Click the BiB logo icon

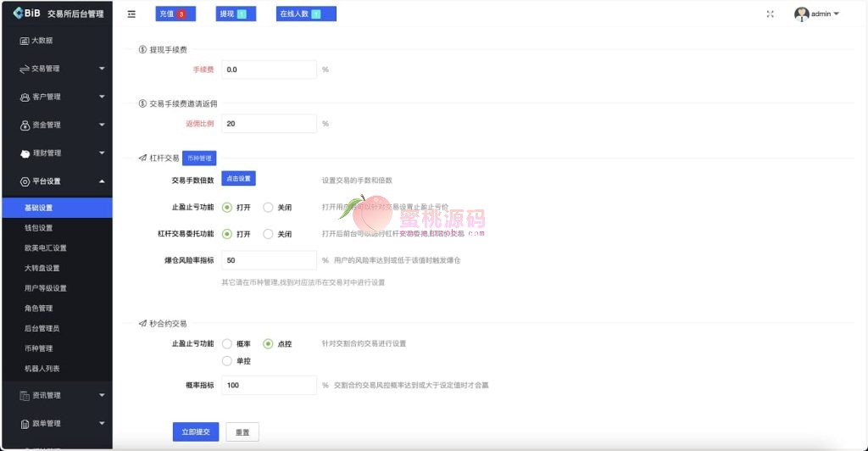18,13
